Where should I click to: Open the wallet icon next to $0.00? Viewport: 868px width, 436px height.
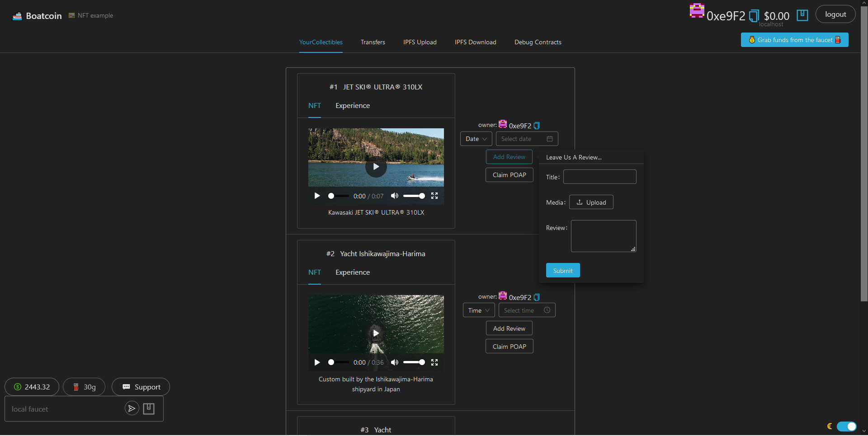[x=802, y=15]
